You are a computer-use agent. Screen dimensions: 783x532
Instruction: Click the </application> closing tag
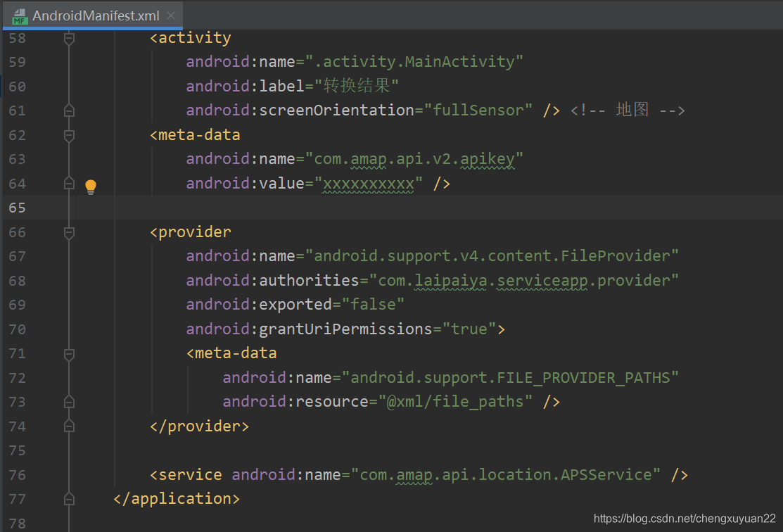(177, 499)
